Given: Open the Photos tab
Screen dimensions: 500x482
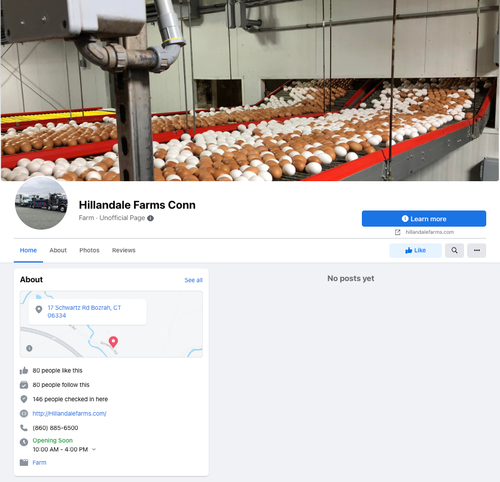Looking at the screenshot, I should click(89, 250).
